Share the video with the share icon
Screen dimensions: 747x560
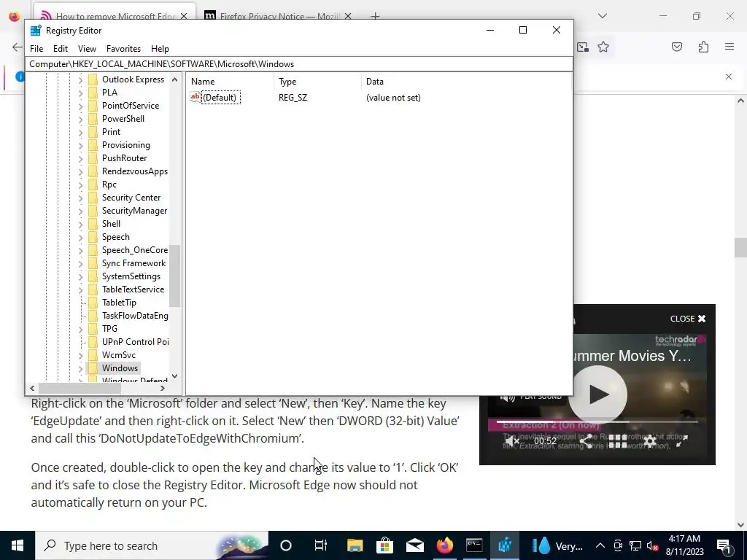click(x=586, y=441)
